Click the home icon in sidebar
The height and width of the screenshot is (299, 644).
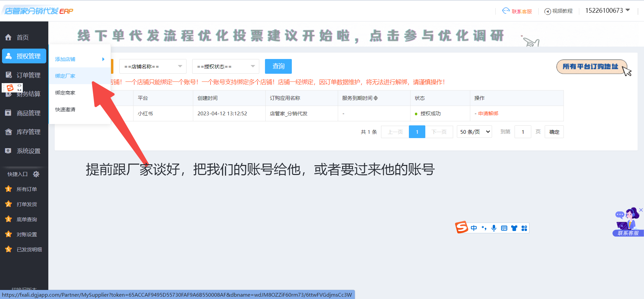(8, 37)
